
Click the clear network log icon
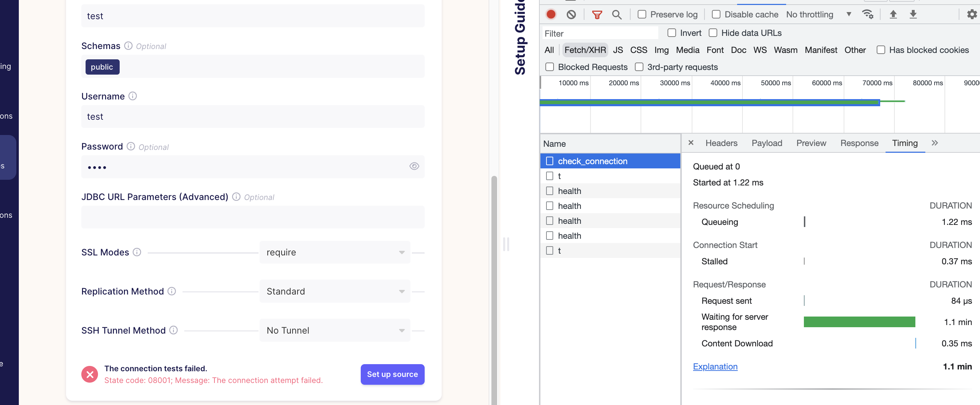point(571,15)
